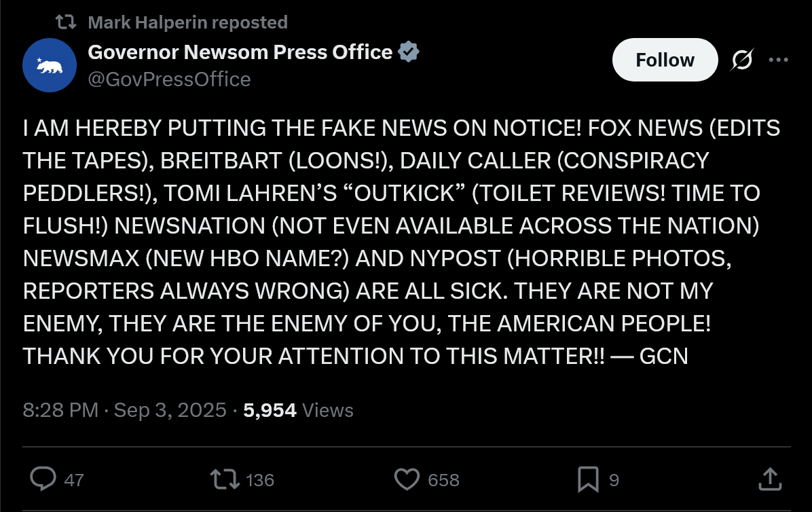Bookmark the post with the bookmark icon
Screen dimensions: 812x512
[x=588, y=479]
